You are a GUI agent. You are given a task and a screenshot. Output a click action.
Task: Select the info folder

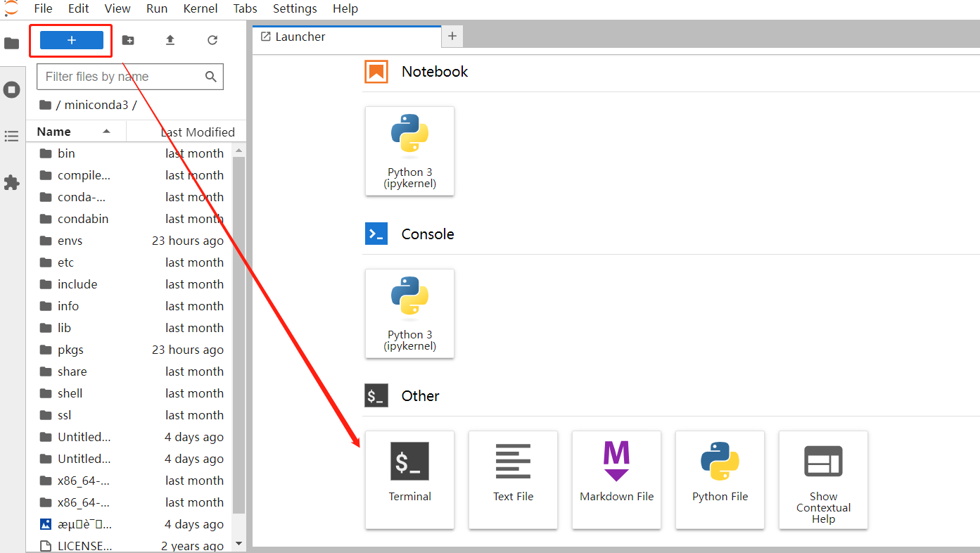click(x=131, y=306)
